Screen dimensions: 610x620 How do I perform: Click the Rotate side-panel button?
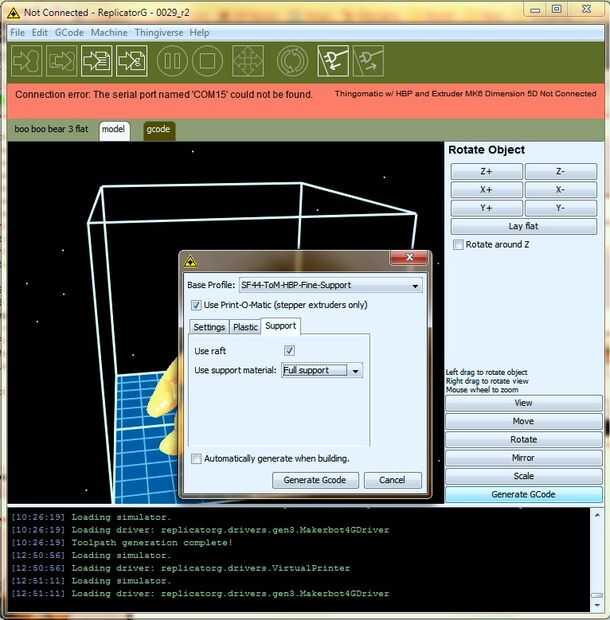click(523, 440)
